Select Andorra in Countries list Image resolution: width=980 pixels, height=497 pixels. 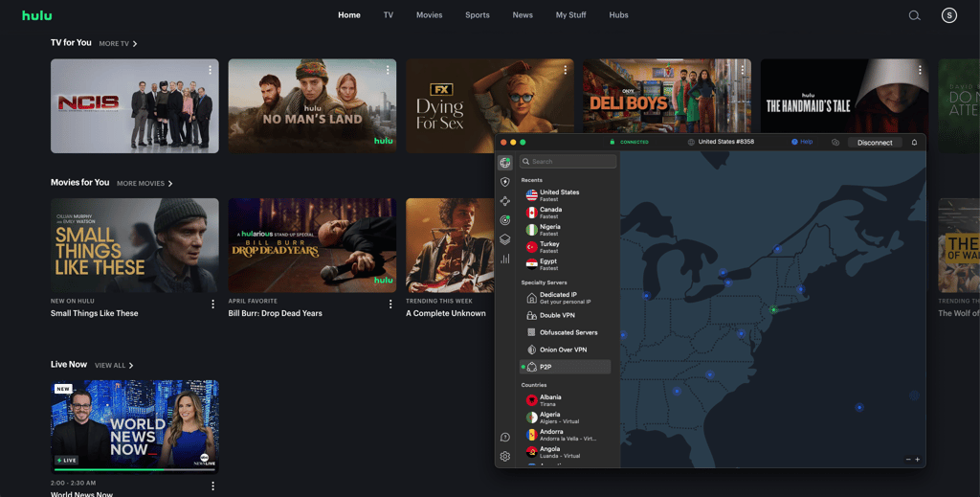[x=565, y=435]
